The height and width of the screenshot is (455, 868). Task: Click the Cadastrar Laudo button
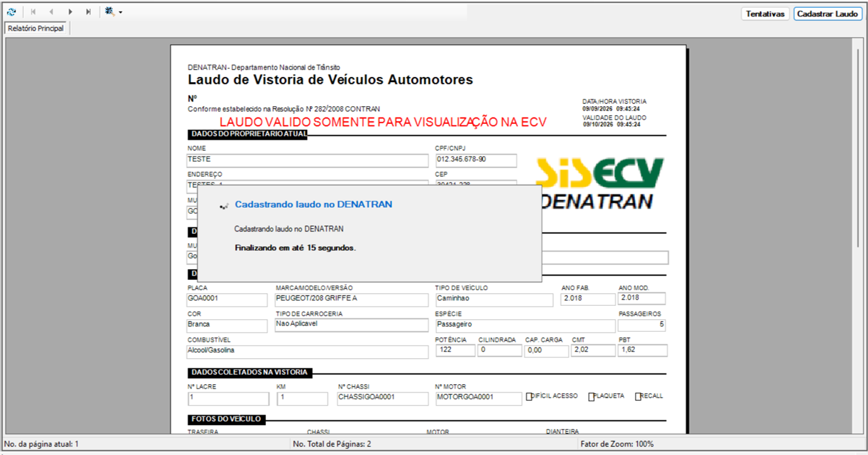pyautogui.click(x=828, y=14)
